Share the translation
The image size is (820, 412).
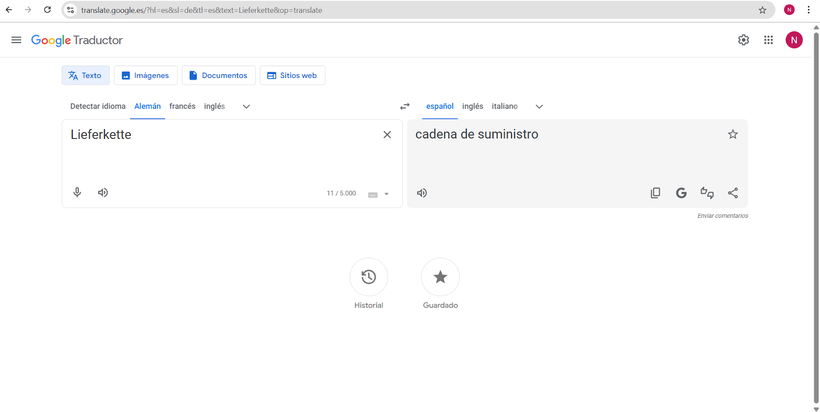[733, 193]
